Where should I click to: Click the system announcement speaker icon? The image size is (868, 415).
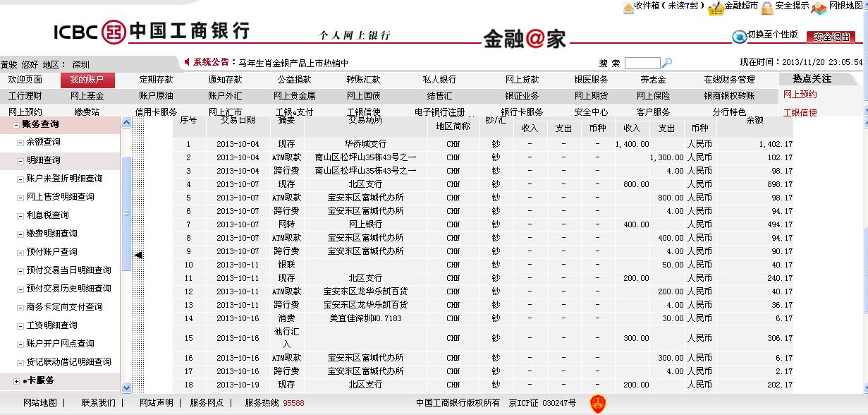(x=187, y=62)
